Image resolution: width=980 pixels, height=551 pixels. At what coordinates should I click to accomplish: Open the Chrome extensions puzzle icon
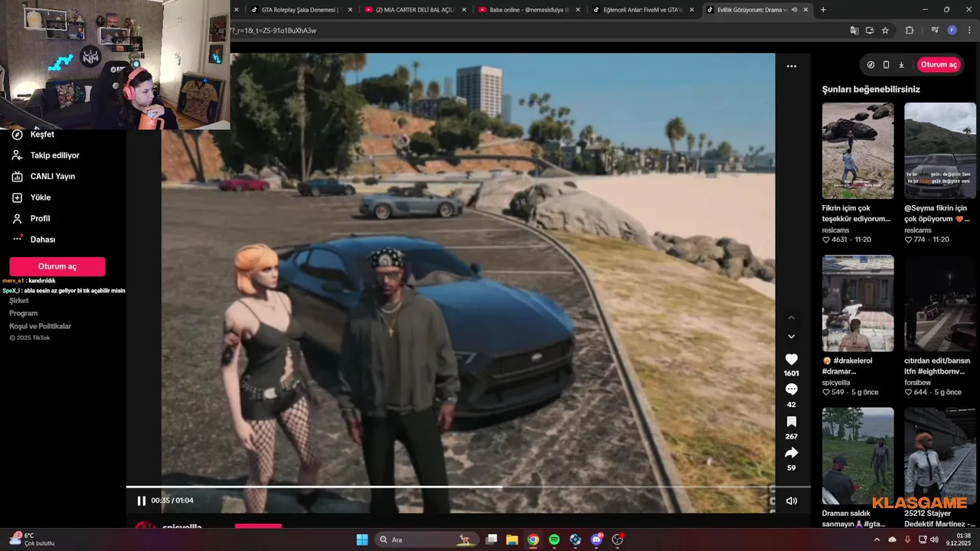[910, 31]
